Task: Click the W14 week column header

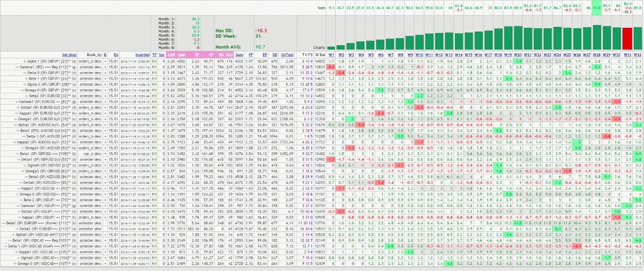Action: pyautogui.click(x=459, y=55)
